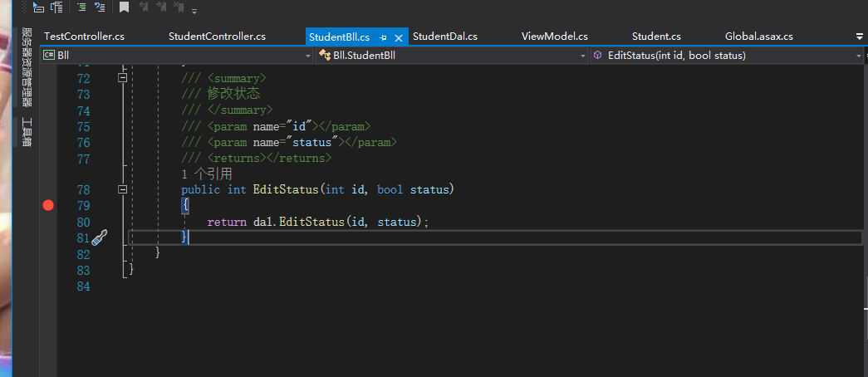Open the Bll project dropdown

pos(308,56)
